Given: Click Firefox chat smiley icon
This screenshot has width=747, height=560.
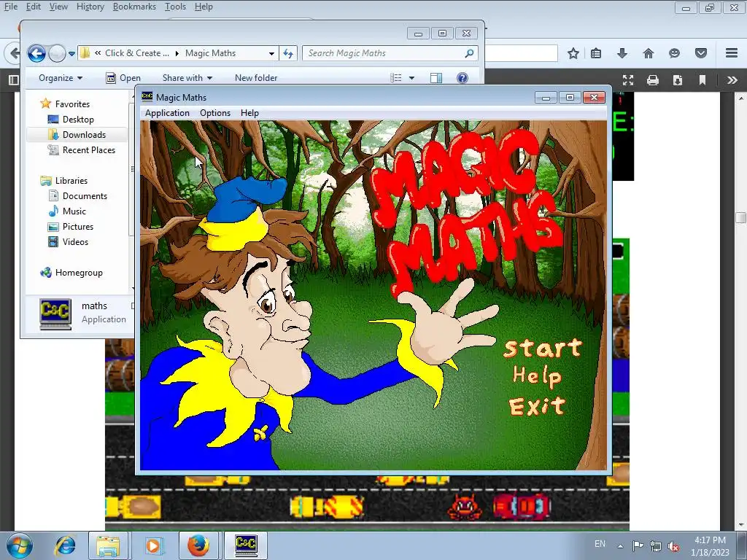Looking at the screenshot, I should (674, 53).
